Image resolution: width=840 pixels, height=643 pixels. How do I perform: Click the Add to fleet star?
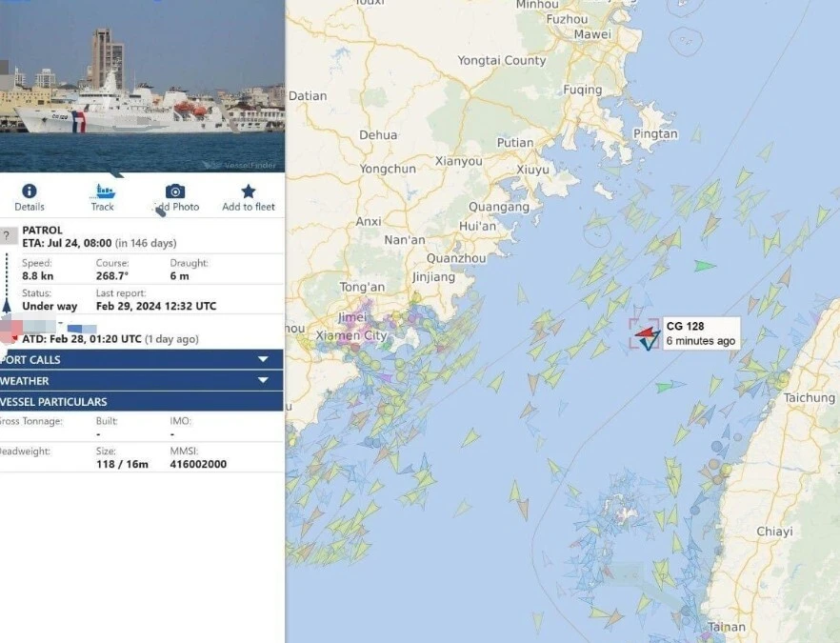click(x=248, y=191)
